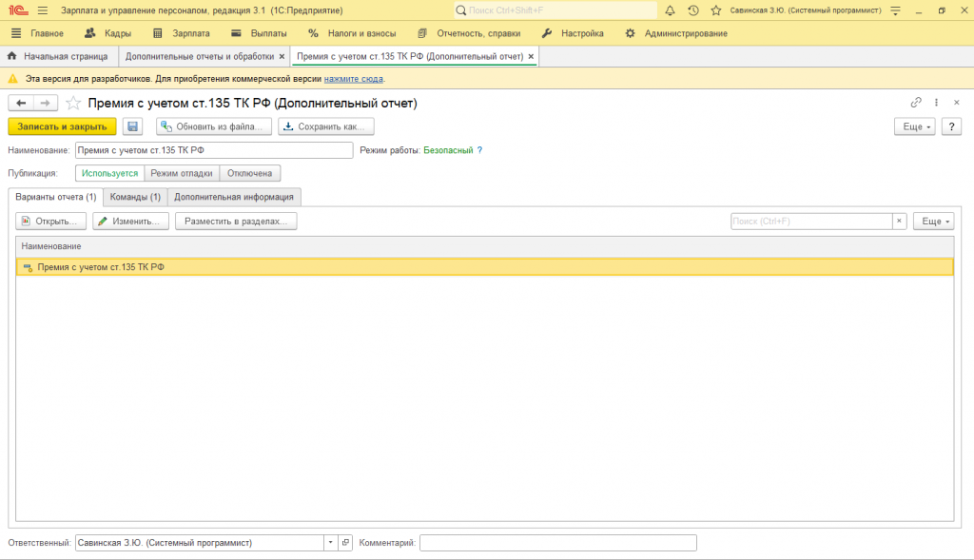The image size is (974, 560).
Task: Select Режим отладки publication mode
Action: click(182, 173)
